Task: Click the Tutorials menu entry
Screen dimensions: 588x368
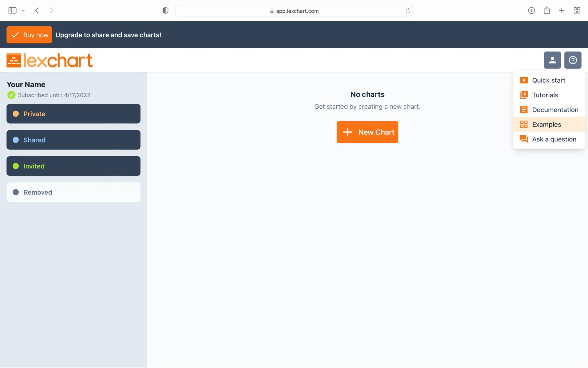Action: [x=545, y=95]
